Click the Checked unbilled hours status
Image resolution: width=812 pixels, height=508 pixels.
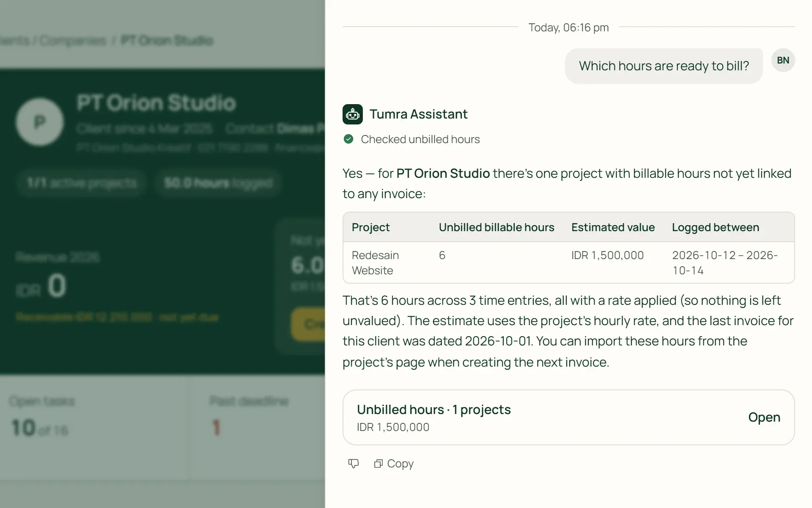[420, 139]
